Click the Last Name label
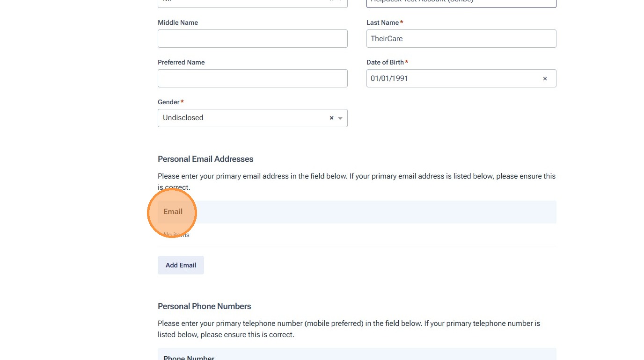Viewport: 644px width, 360px height. 382,22
